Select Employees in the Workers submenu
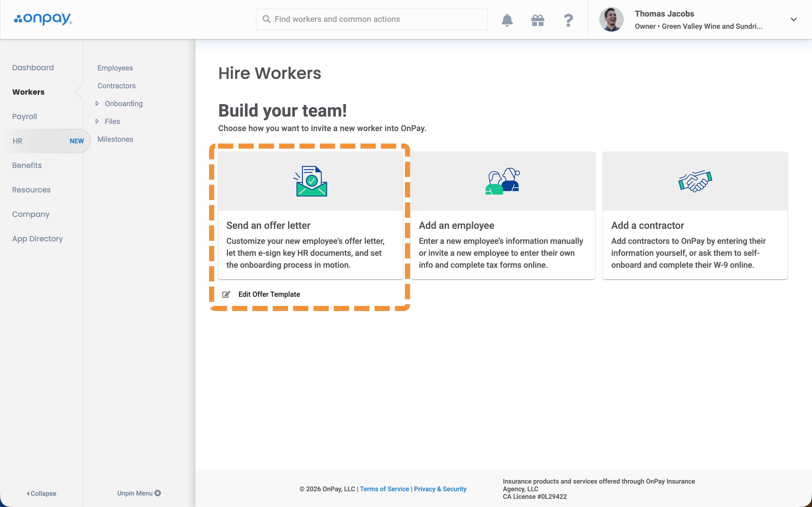The height and width of the screenshot is (507, 812). (x=115, y=68)
